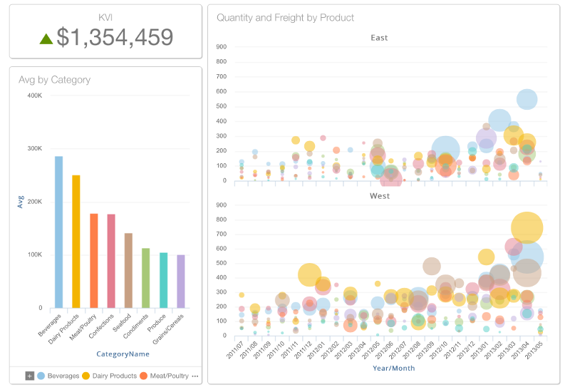570x392 pixels.
Task: Click the green Condiments bar
Action: tap(146, 278)
